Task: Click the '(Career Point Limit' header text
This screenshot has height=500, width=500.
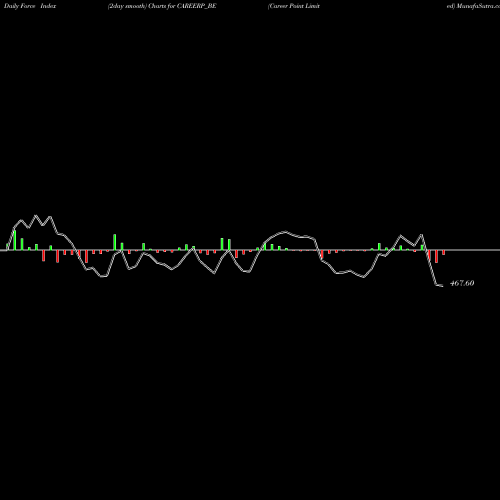Action: point(294,6)
